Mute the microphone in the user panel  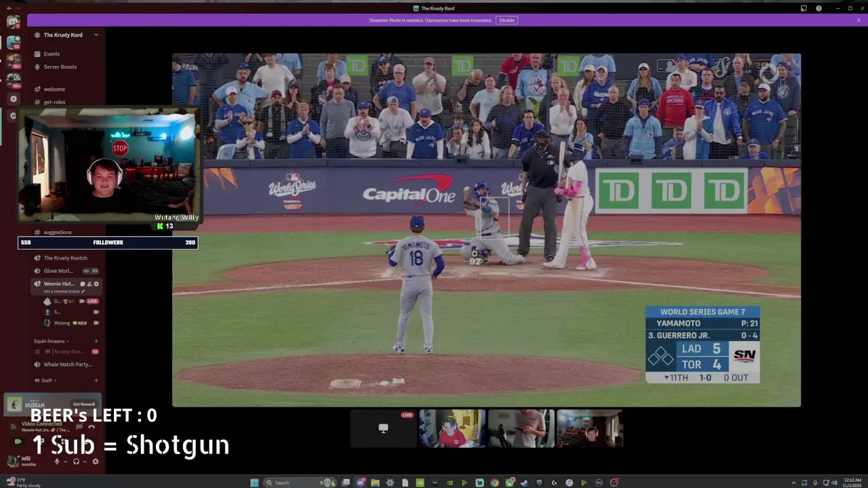(57, 462)
